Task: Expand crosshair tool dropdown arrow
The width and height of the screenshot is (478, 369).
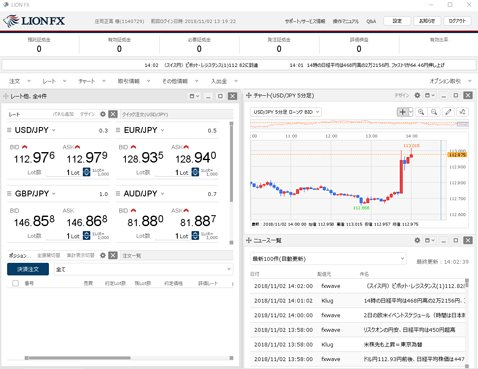Action: (411, 112)
